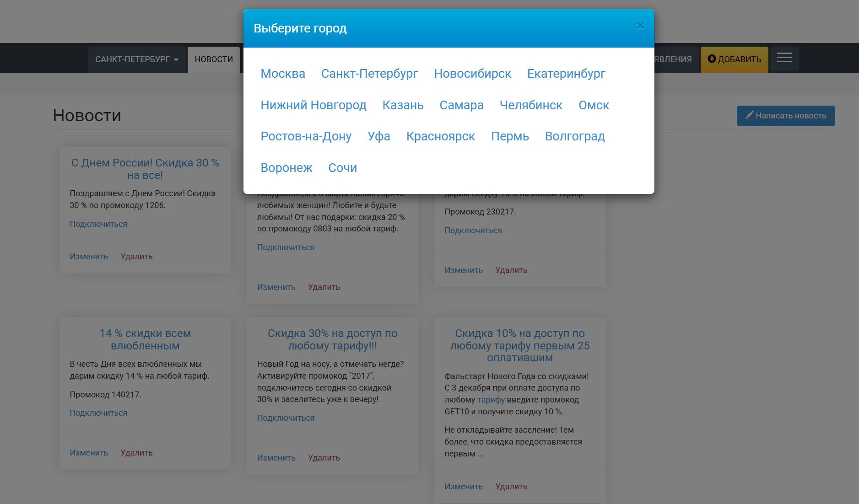Select Красноярск city link
The height and width of the screenshot is (504, 859).
point(441,136)
